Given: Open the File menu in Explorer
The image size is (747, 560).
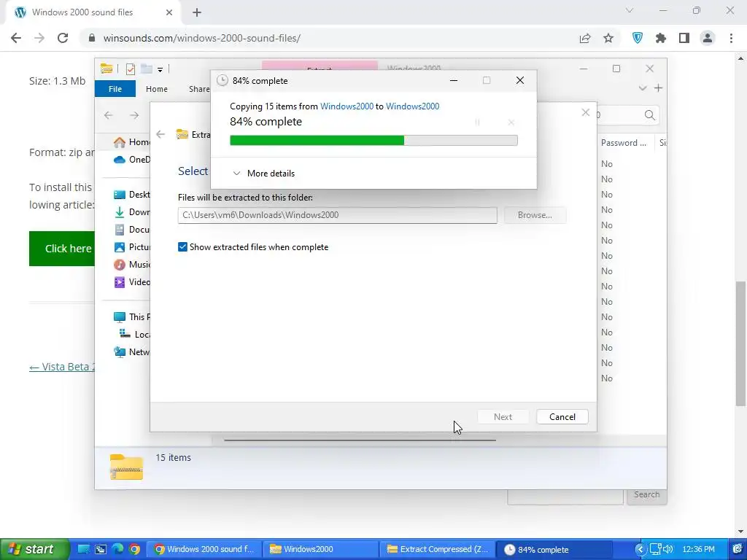Looking at the screenshot, I should [115, 89].
